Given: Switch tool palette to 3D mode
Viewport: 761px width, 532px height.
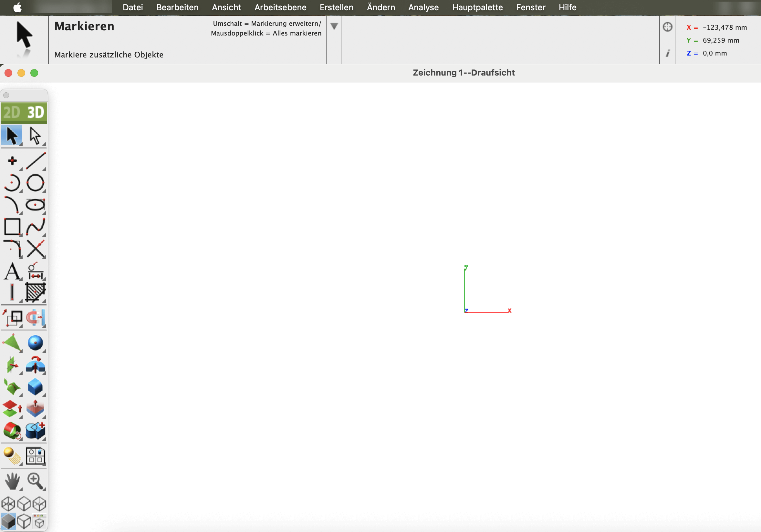Looking at the screenshot, I should click(x=36, y=113).
